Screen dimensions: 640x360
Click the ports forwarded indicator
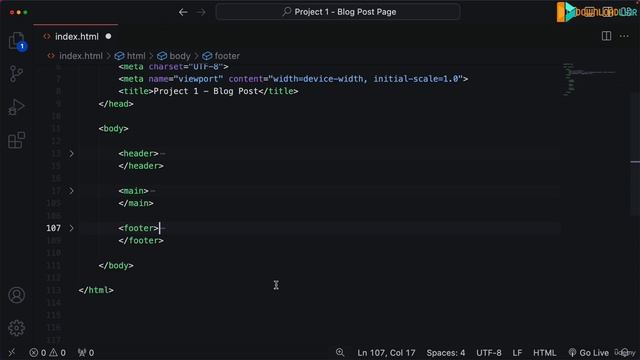click(x=86, y=353)
